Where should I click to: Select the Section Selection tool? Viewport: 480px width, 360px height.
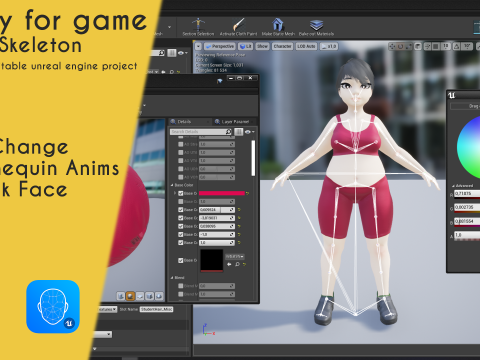tap(198, 27)
